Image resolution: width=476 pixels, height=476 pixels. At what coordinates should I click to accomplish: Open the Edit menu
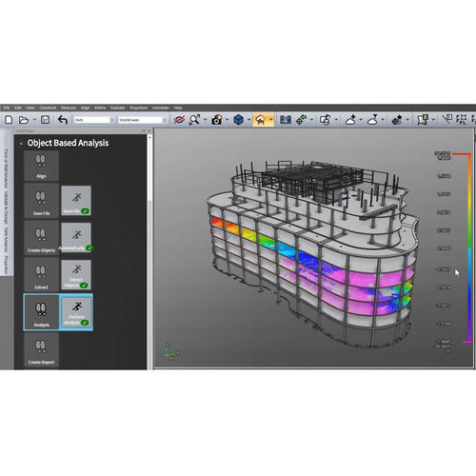(x=18, y=108)
